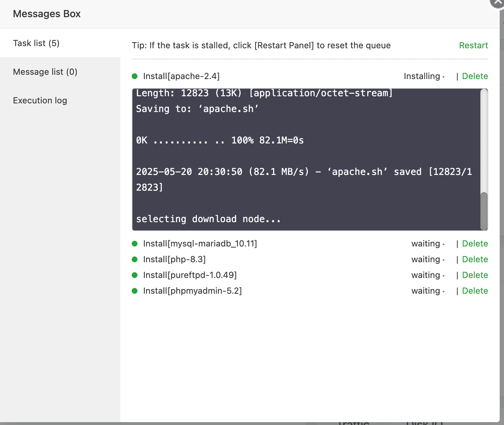Click the 'selecting download node...' log line
Screen dimensions: 504x425
(x=208, y=219)
